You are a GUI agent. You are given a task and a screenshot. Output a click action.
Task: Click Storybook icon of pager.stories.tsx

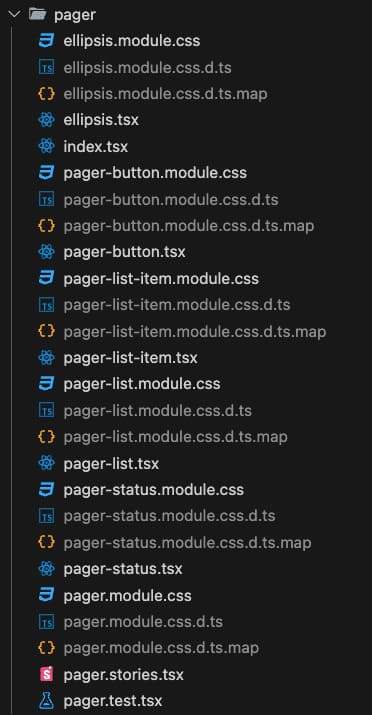(x=46, y=674)
